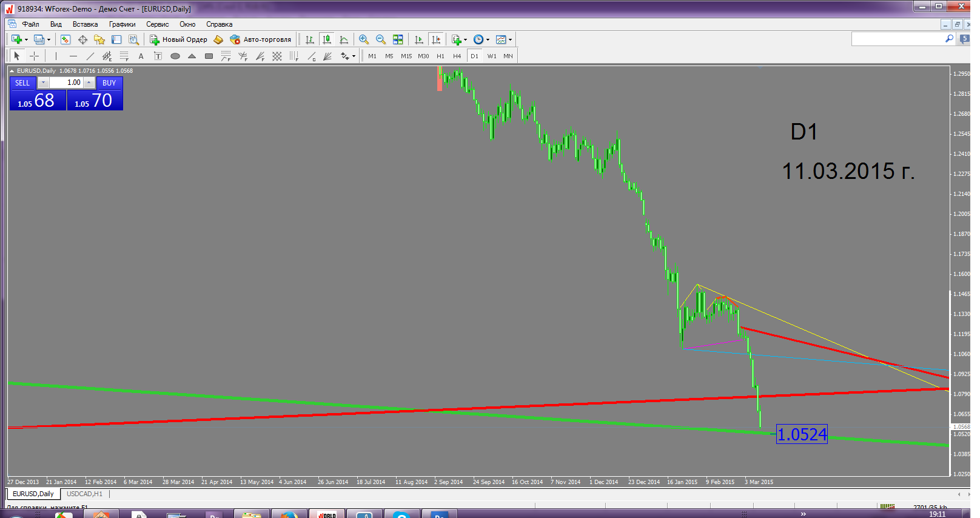
Task: Switch to the MN timeframe
Action: (x=508, y=56)
